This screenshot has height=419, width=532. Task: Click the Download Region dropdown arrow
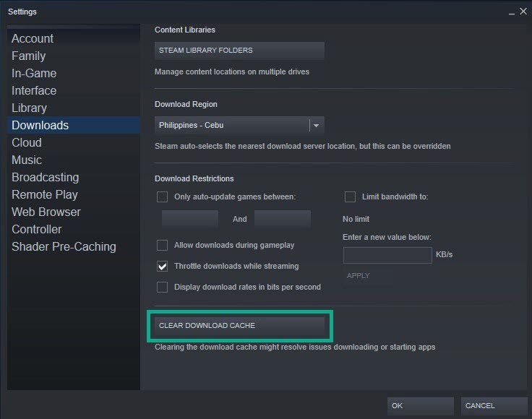[316, 126]
